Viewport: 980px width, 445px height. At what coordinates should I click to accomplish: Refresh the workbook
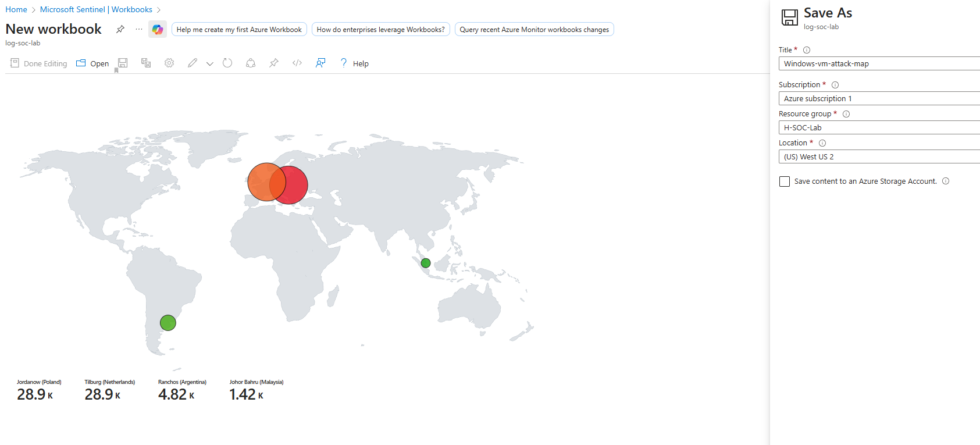[227, 63]
